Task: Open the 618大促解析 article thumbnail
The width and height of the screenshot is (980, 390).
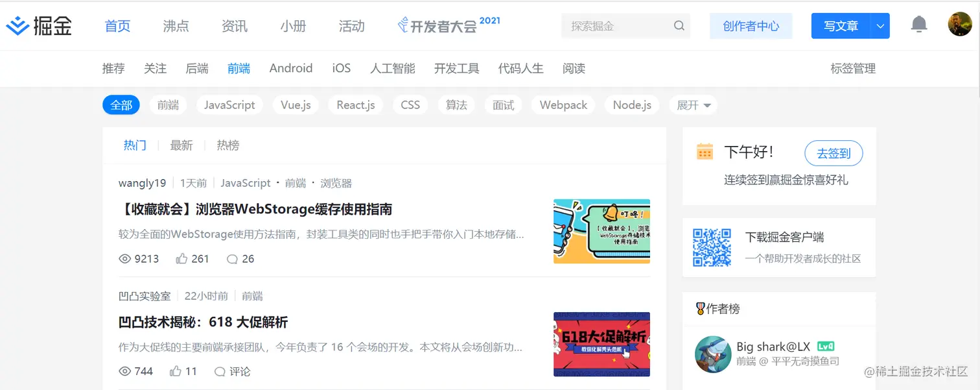Action: (601, 344)
